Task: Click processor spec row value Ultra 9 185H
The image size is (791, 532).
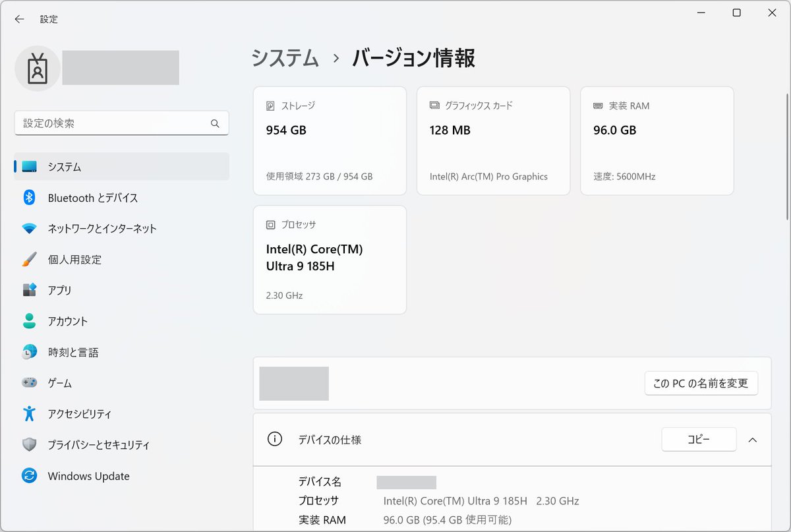Action: pos(481,501)
